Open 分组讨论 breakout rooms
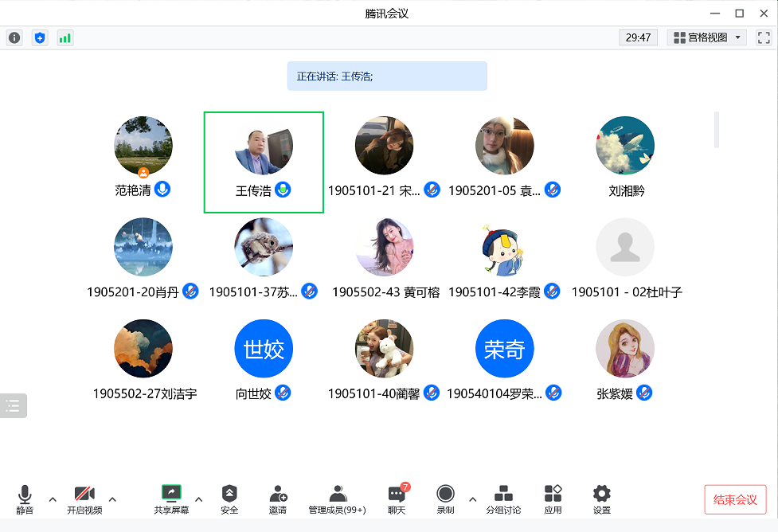The width and height of the screenshot is (778, 532). [x=503, y=499]
